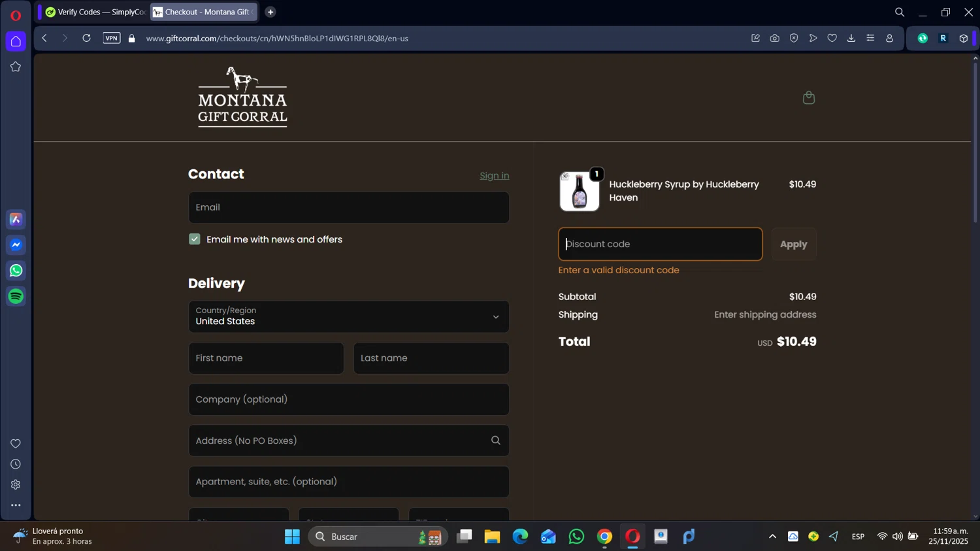This screenshot has width=980, height=551.
Task: Click Apartment, suite, etc. field
Action: pyautogui.click(x=349, y=482)
